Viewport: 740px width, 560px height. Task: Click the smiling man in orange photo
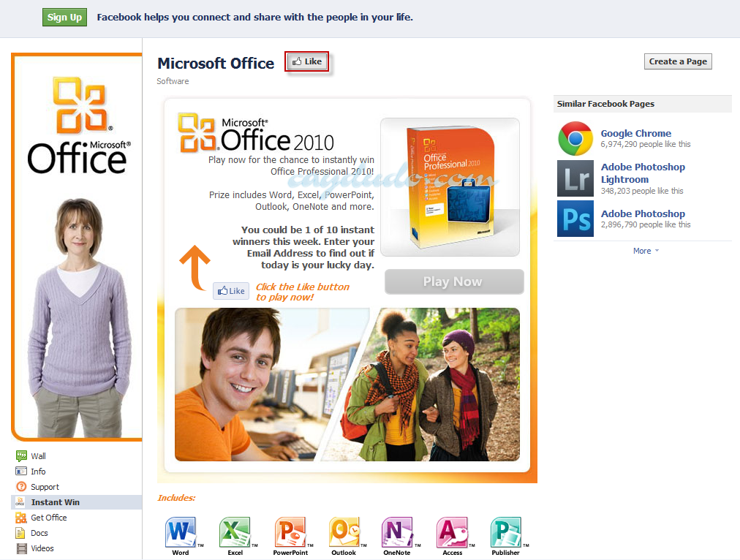point(264,385)
